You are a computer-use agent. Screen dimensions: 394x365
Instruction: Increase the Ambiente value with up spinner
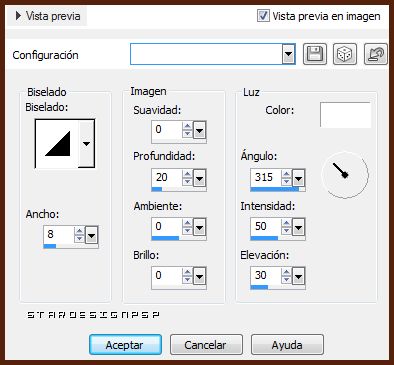pyautogui.click(x=187, y=224)
